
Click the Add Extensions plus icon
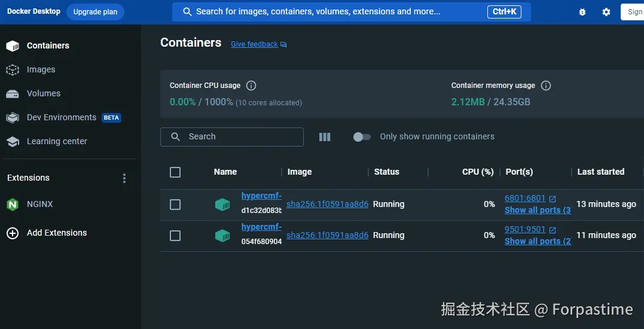point(13,233)
